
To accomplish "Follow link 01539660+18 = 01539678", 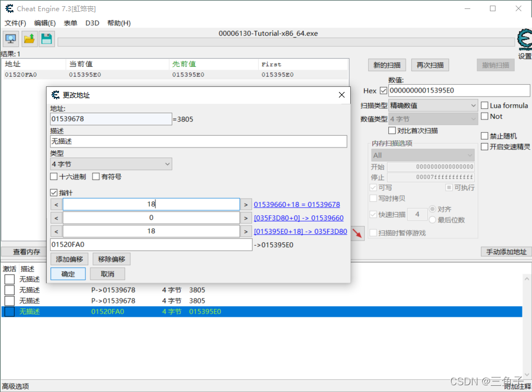I will (297, 205).
